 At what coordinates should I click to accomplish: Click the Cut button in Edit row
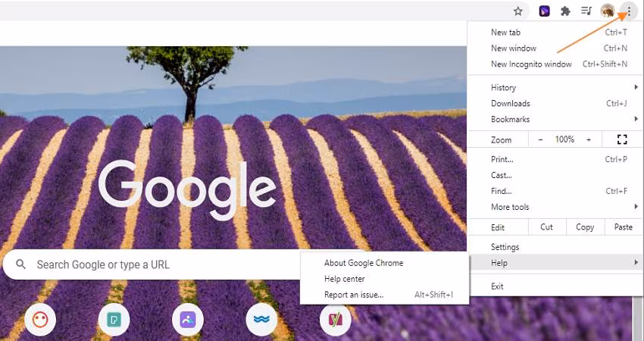point(547,227)
